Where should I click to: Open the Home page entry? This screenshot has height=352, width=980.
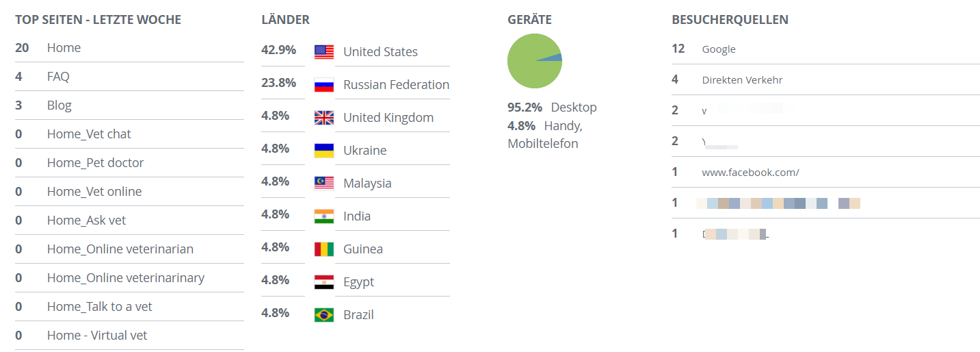tap(64, 48)
